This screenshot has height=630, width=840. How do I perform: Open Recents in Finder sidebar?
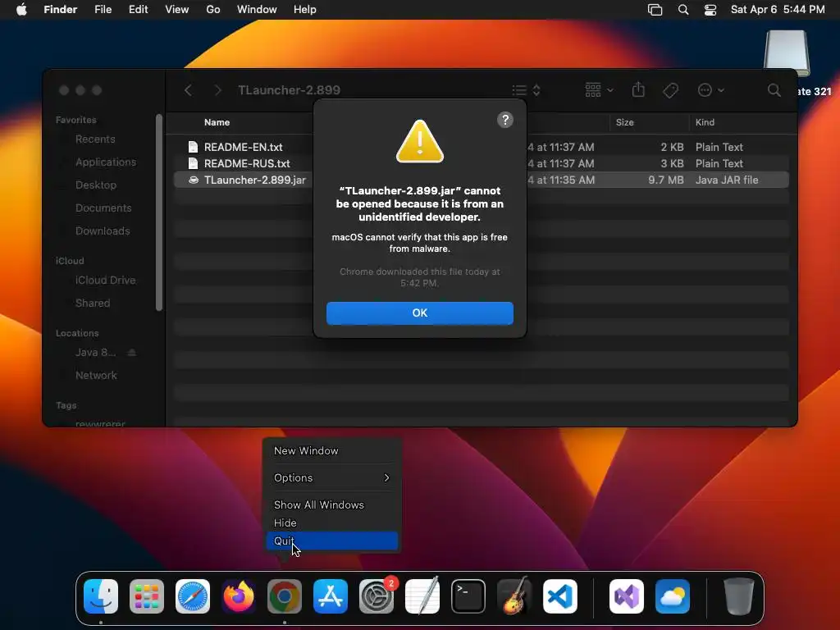point(95,139)
